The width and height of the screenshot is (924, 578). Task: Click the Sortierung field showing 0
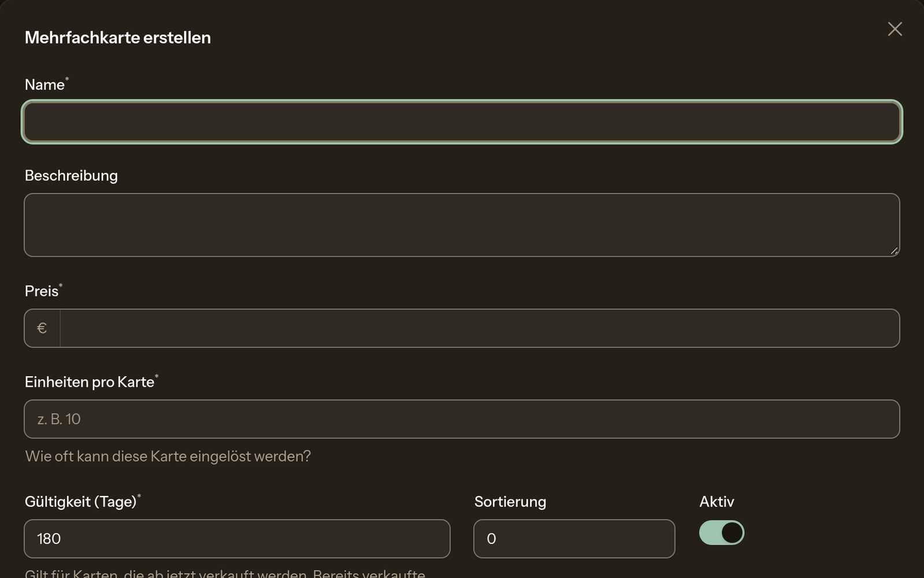pos(574,539)
